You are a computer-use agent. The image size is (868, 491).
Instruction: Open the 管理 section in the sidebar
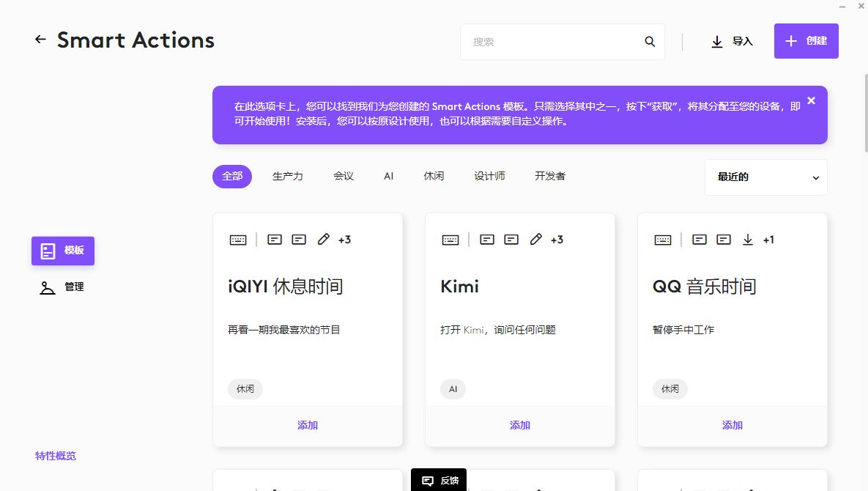click(63, 287)
